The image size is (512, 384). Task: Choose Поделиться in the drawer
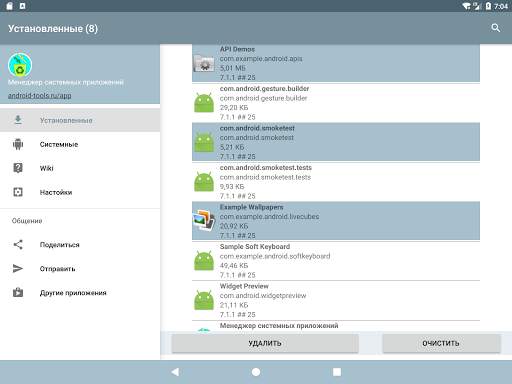(80, 245)
